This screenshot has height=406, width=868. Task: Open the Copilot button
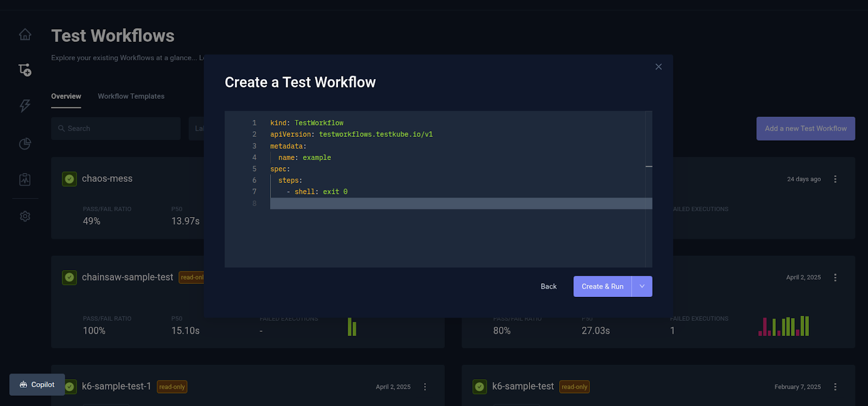pyautogui.click(x=37, y=384)
